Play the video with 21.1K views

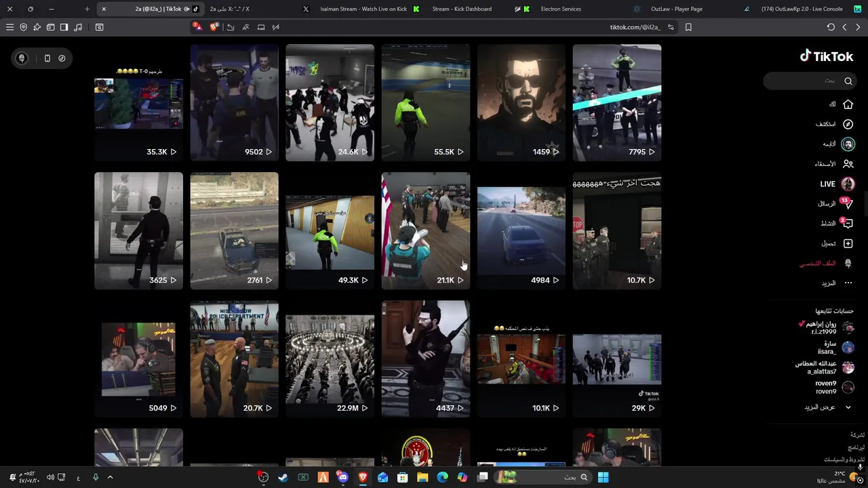[425, 230]
